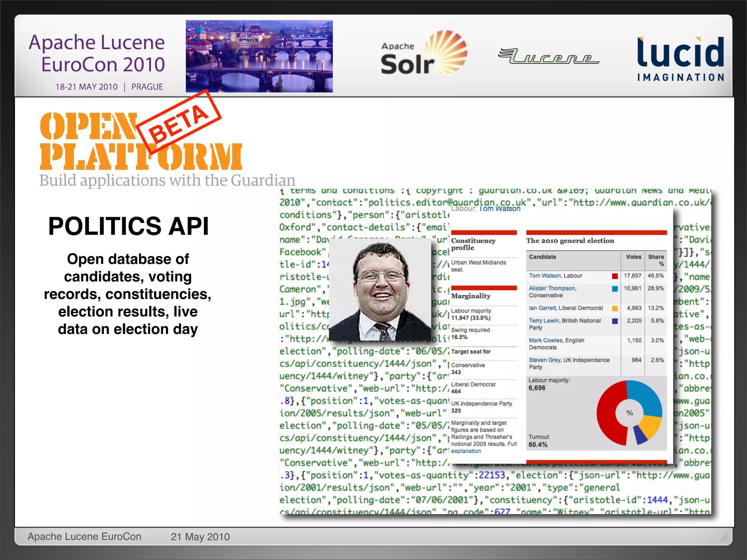The image size is (747, 560).
Task: Click red Labour color swatch
Action: pyautogui.click(x=615, y=276)
